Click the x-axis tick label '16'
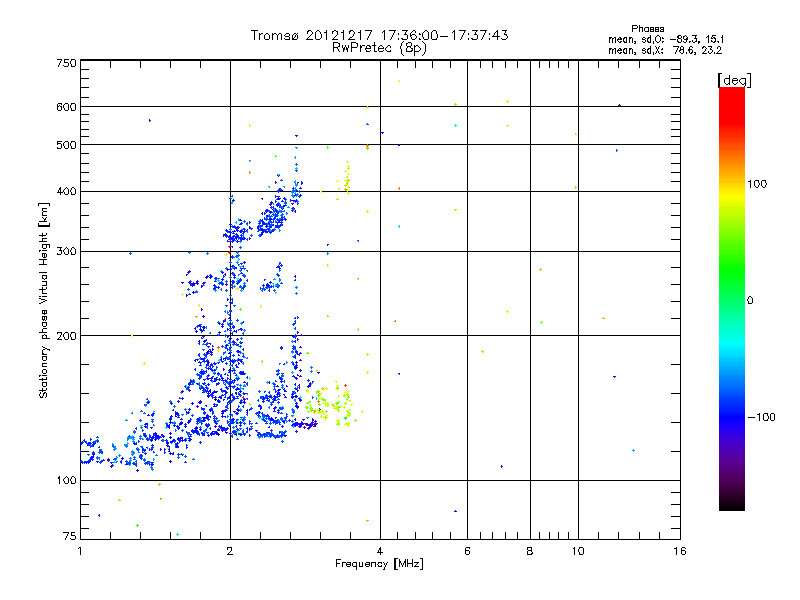This screenshot has width=800, height=600. click(x=680, y=551)
